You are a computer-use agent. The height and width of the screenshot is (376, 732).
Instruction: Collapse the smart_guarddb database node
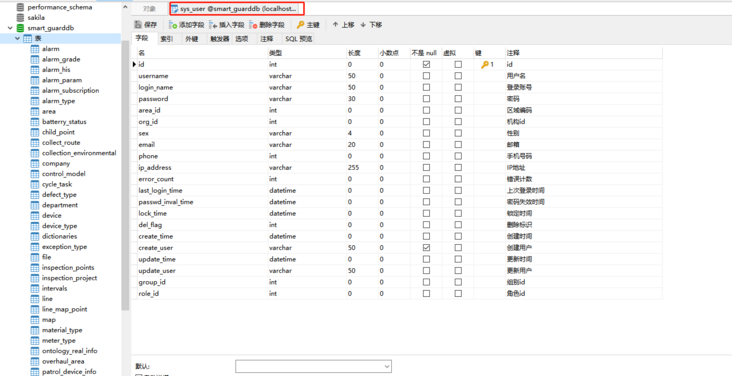pyautogui.click(x=10, y=28)
